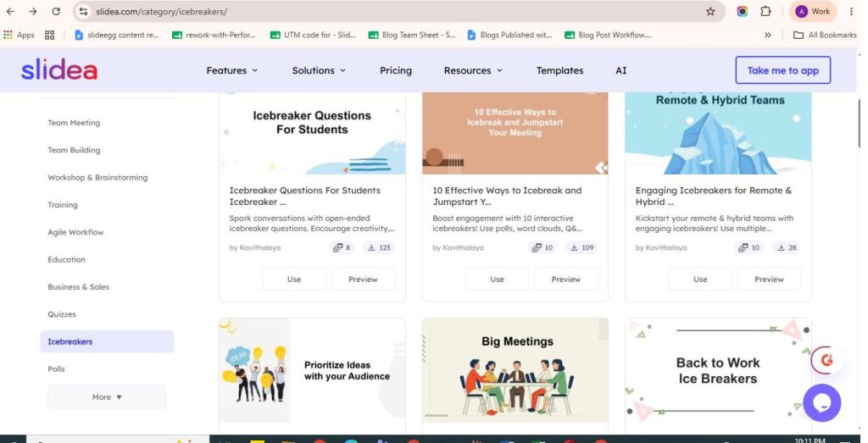Expand the More categories dropdown
Image resolution: width=868 pixels, height=443 pixels.
pos(107,397)
